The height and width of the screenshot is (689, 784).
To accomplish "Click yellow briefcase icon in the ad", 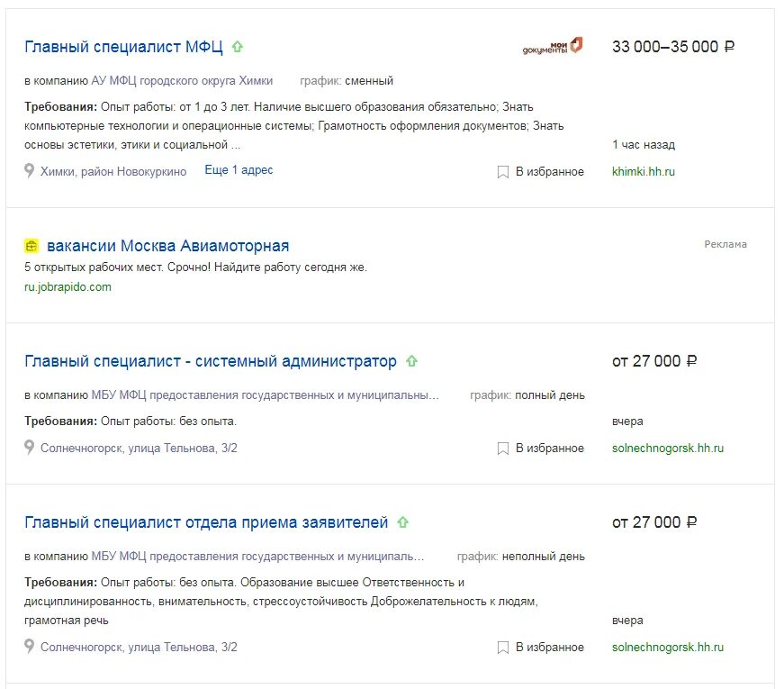I will pos(32,246).
